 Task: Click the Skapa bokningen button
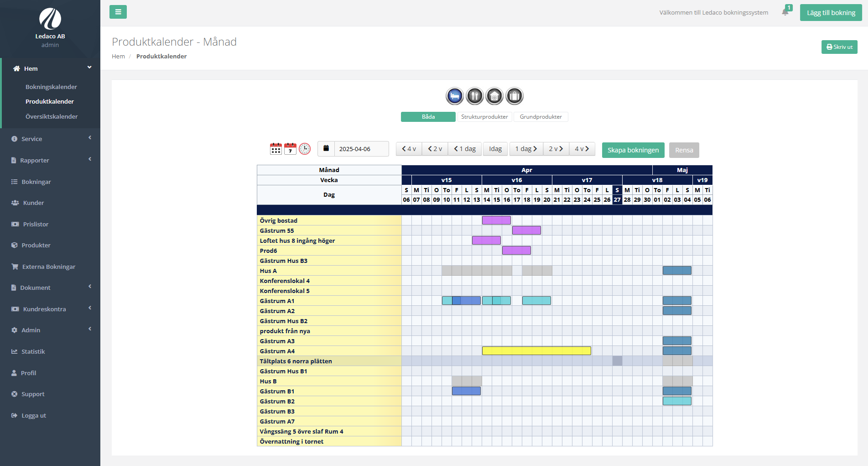coord(633,150)
